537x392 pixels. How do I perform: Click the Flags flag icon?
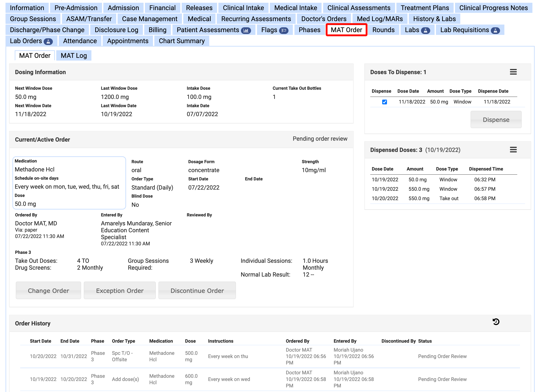(283, 30)
